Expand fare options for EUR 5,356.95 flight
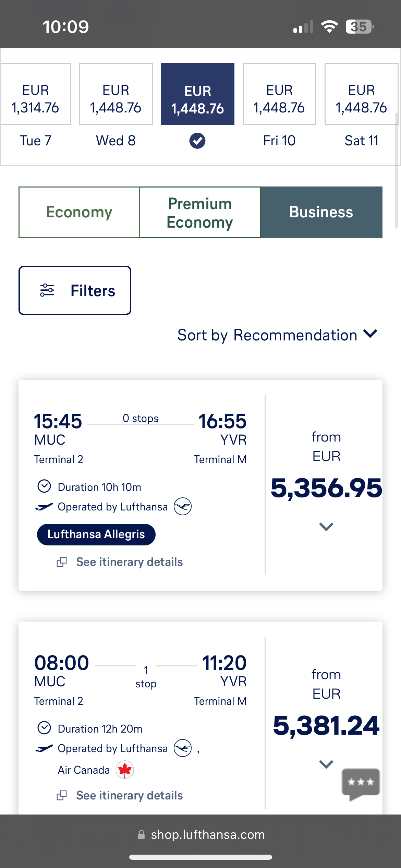401x868 pixels. [326, 526]
